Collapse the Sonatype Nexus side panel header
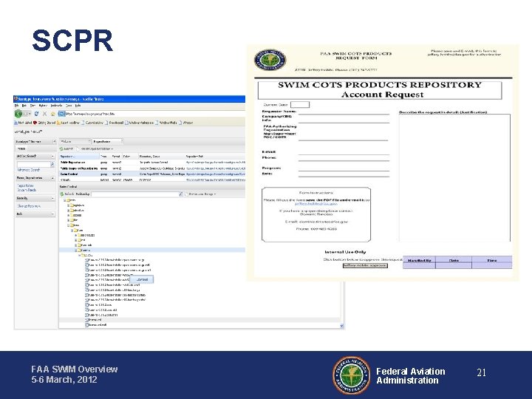Screen dimensions: 532x399 [x=54, y=141]
